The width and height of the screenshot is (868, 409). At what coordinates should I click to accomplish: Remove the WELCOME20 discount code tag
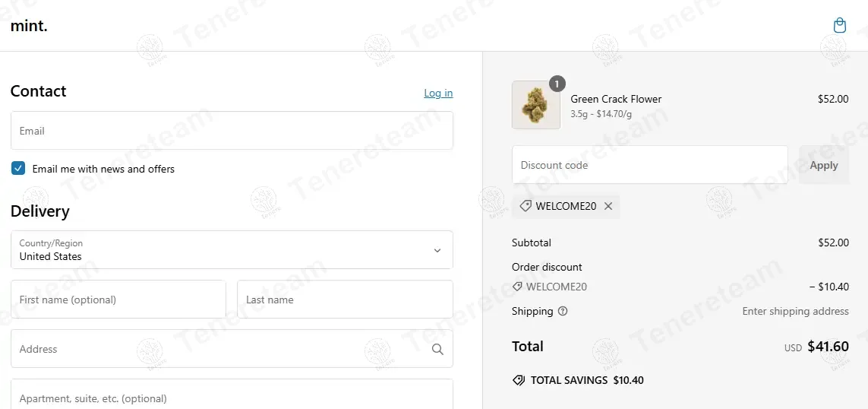tap(608, 206)
